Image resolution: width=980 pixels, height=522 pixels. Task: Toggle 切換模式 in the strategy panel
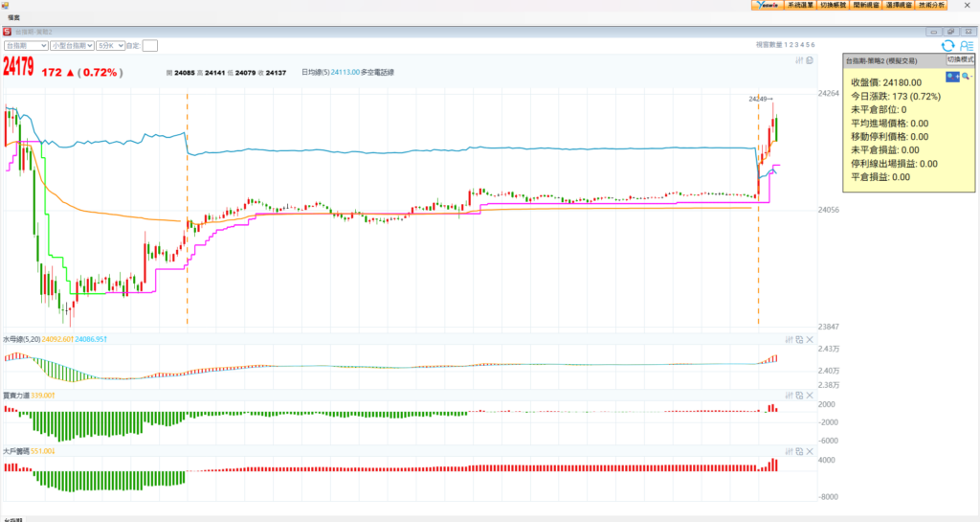click(x=960, y=59)
